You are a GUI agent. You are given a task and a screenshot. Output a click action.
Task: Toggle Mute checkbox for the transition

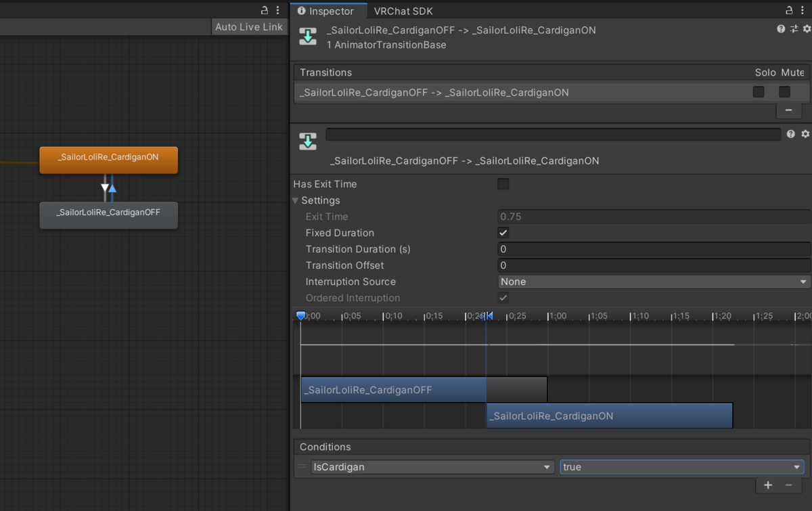pyautogui.click(x=784, y=91)
